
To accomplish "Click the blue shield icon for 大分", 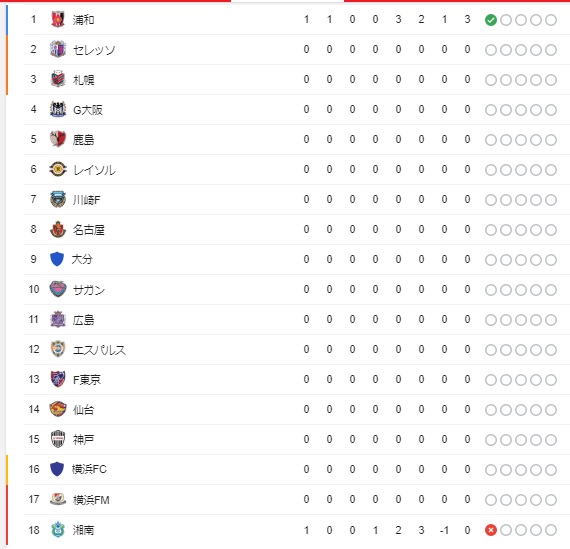I will tap(57, 259).
